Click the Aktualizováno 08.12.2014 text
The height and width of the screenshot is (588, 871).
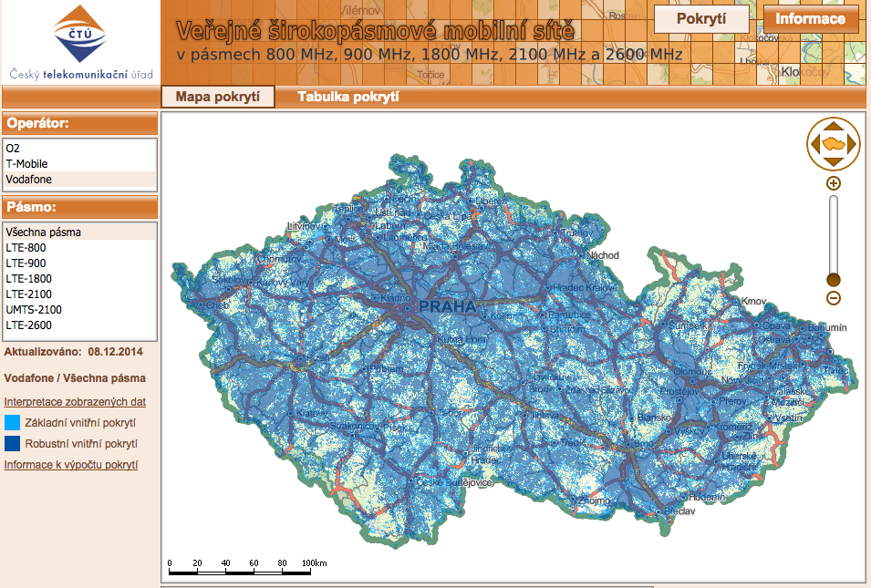(x=73, y=352)
